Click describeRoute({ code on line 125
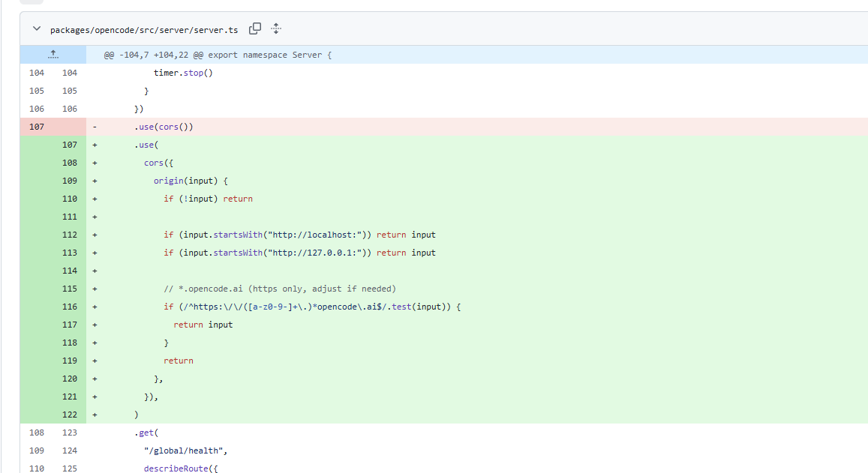The width and height of the screenshot is (868, 473). point(181,468)
